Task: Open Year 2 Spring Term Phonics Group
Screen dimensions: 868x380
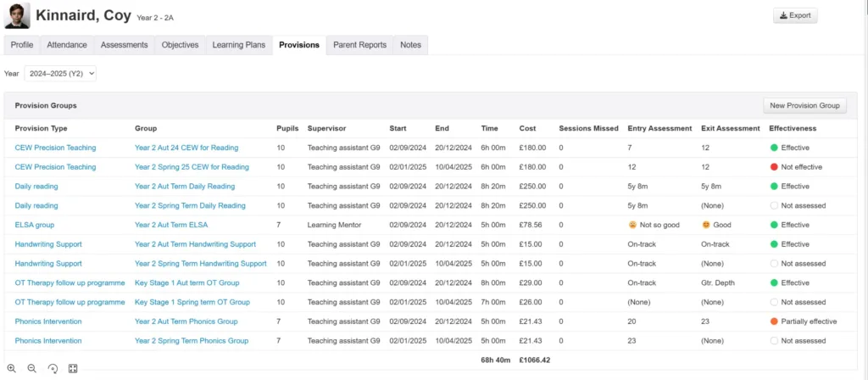Action: click(x=192, y=341)
